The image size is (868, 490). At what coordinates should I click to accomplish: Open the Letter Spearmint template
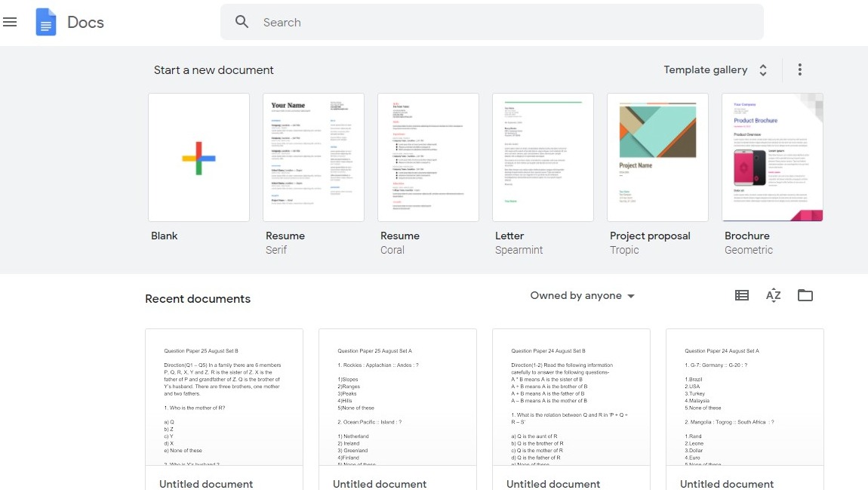tap(543, 157)
